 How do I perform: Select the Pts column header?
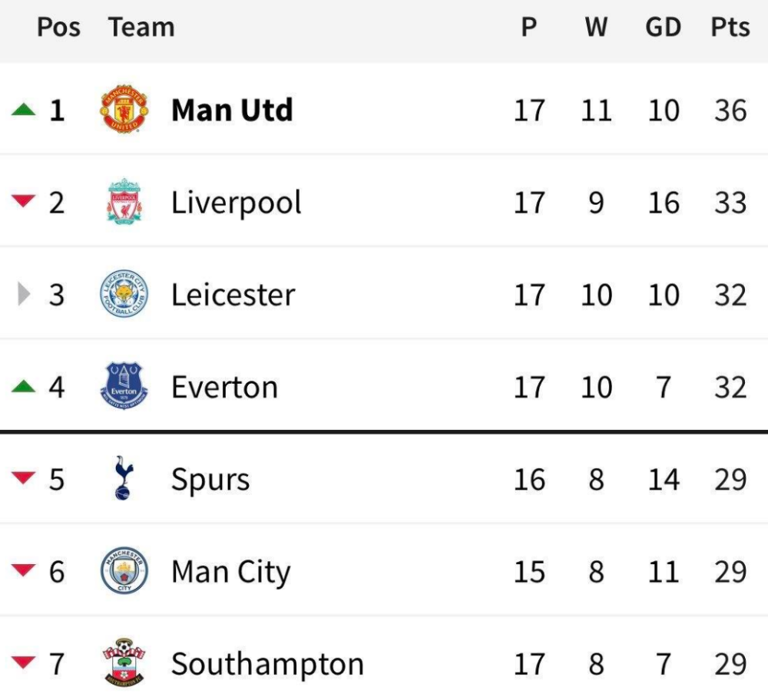[x=730, y=27]
